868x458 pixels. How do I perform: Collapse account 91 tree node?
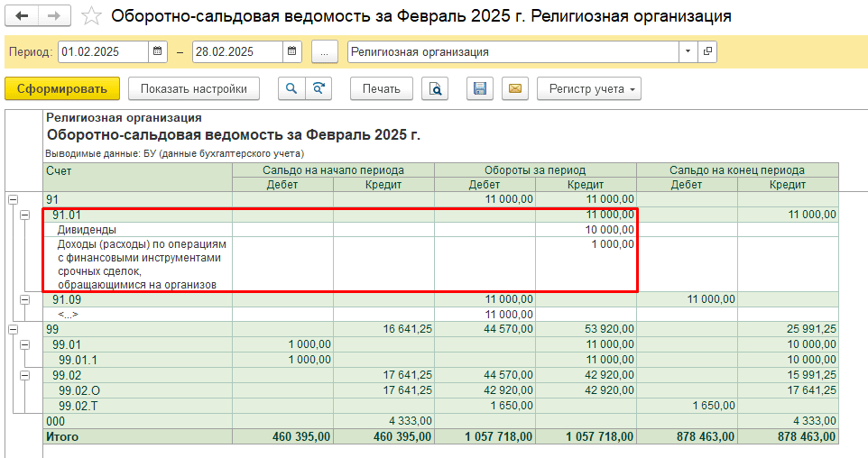pos(13,199)
